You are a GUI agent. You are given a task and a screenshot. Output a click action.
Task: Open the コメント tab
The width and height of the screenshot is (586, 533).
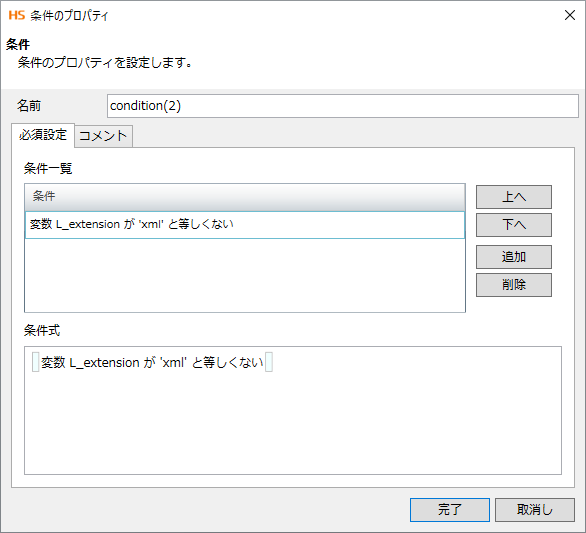point(103,136)
